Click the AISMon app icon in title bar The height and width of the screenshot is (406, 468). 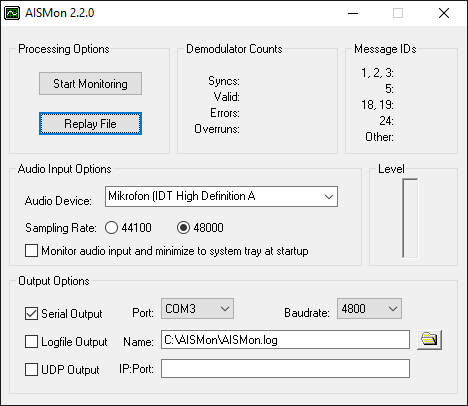(x=12, y=13)
